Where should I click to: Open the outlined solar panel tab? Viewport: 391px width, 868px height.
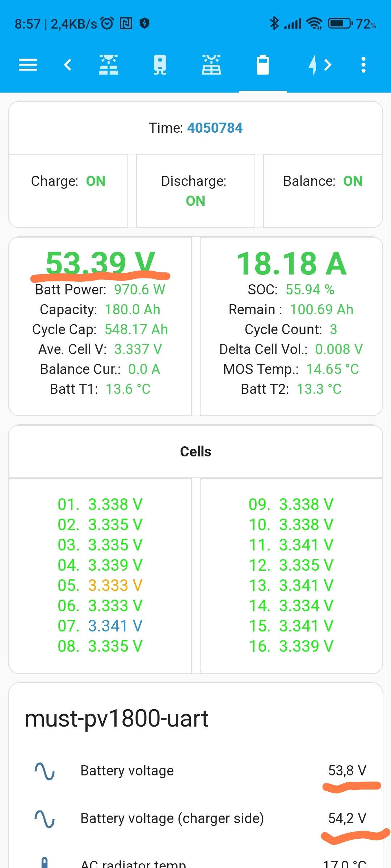tap(211, 65)
